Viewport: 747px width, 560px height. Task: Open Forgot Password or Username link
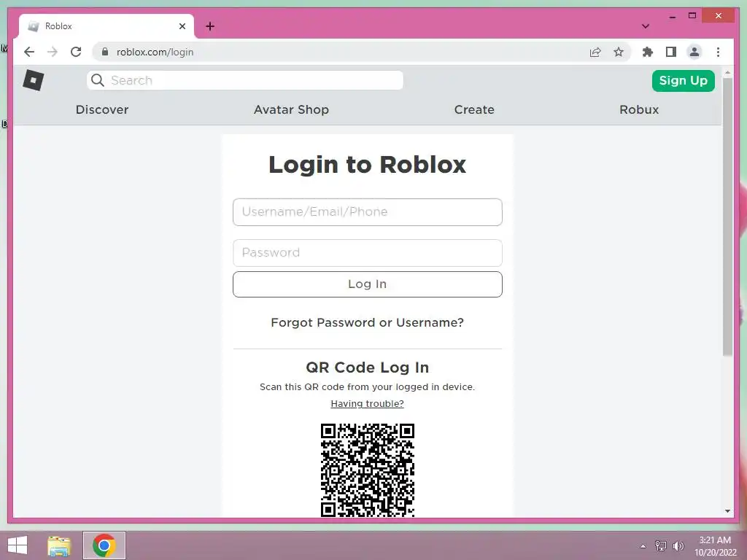[x=368, y=322]
